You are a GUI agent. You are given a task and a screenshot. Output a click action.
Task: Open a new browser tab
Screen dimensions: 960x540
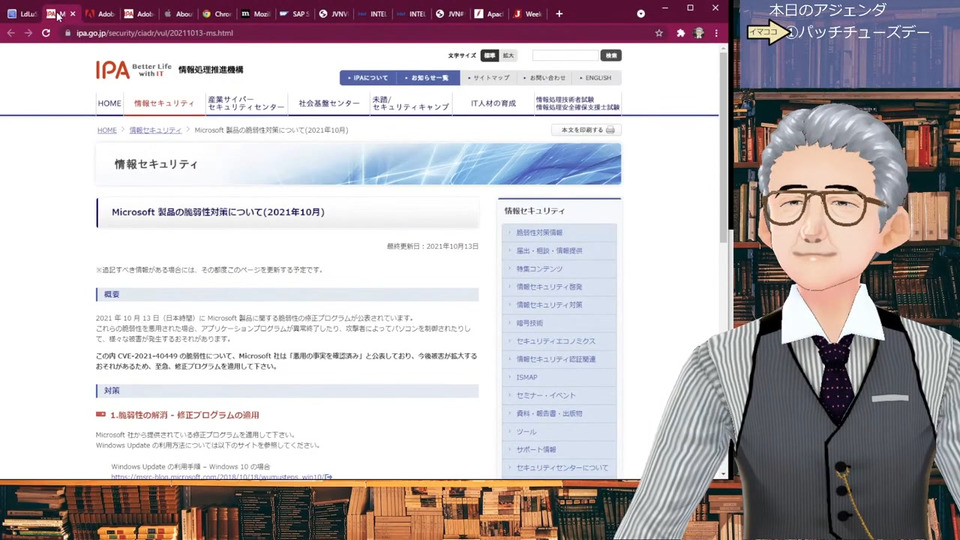tap(559, 13)
